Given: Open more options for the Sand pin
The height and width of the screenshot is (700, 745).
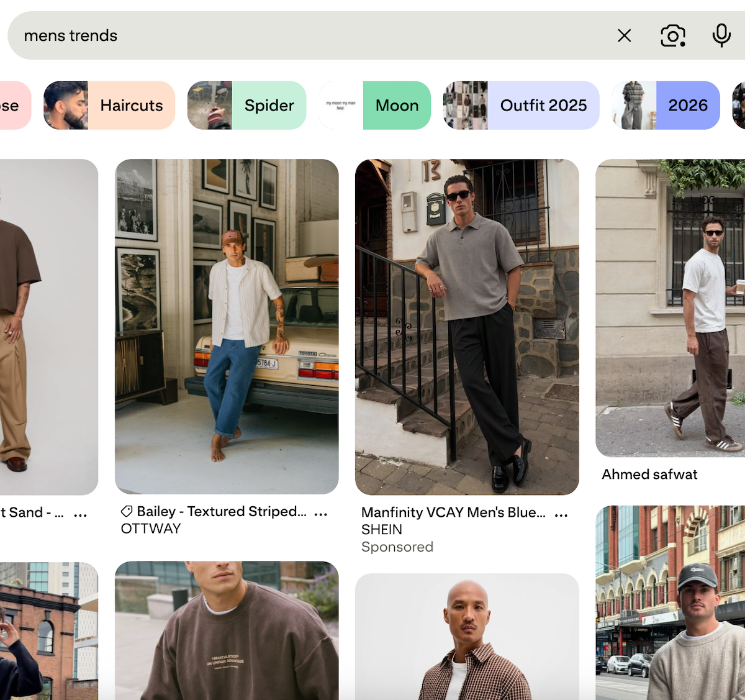Looking at the screenshot, I should point(81,515).
